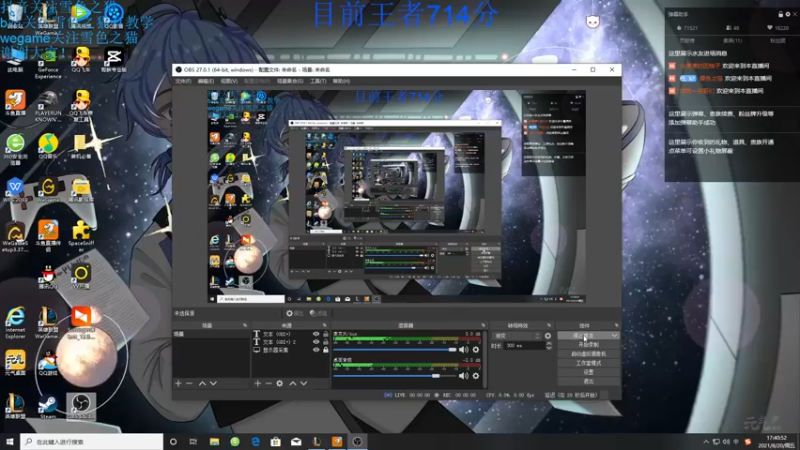Adjust microphone volume slider
800x450 pixels.
394,350
